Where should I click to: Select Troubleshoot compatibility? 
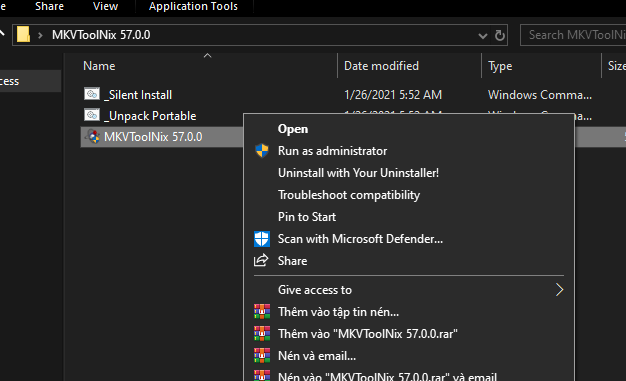click(x=349, y=195)
